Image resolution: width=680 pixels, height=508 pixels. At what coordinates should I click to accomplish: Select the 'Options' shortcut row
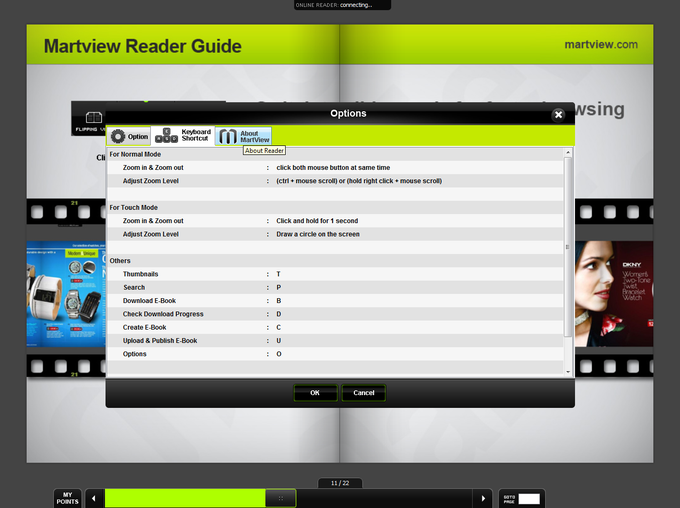(x=335, y=354)
